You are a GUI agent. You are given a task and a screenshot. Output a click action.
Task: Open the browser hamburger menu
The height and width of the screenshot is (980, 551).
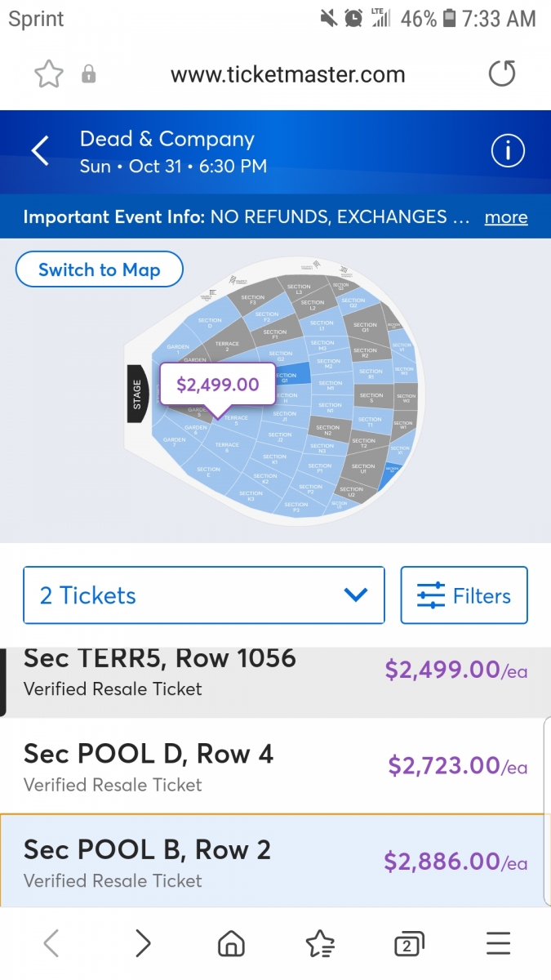(498, 944)
